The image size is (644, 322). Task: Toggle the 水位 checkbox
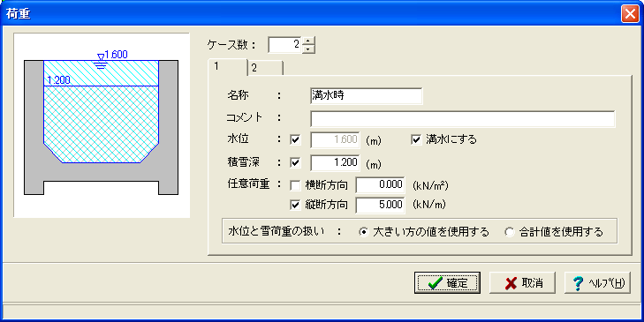295,140
